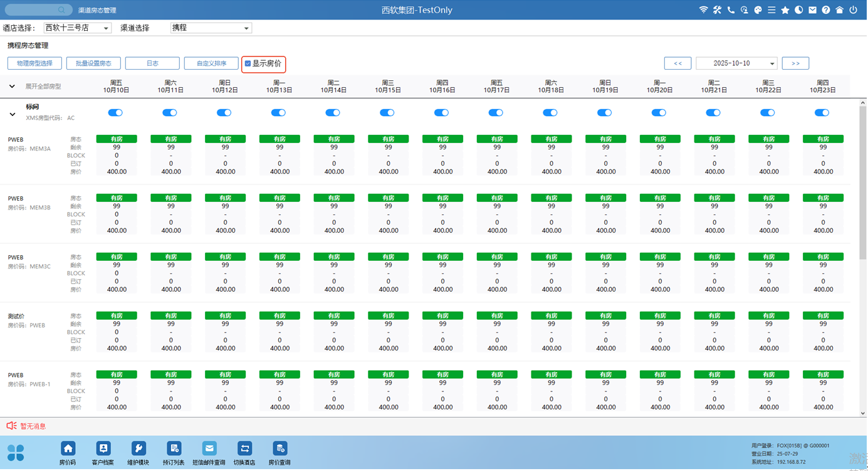
Task: Click the 维护模块 wrench icon
Action: coord(139,449)
